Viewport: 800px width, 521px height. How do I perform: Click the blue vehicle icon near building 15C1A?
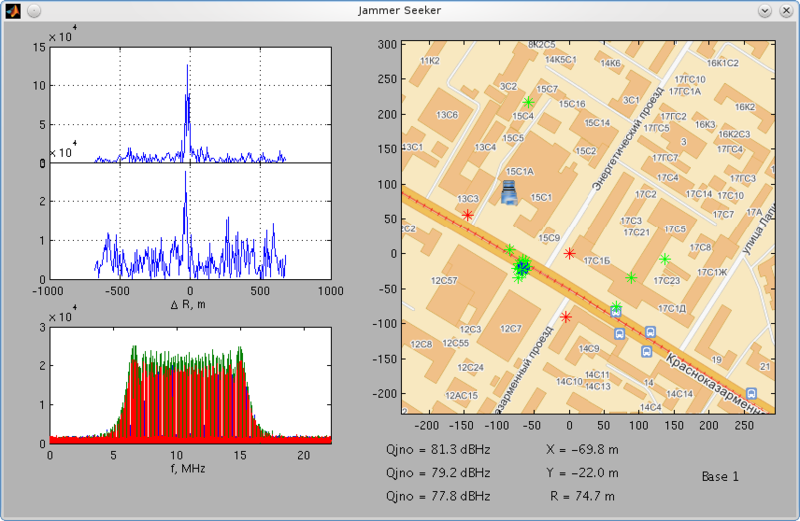[x=509, y=190]
